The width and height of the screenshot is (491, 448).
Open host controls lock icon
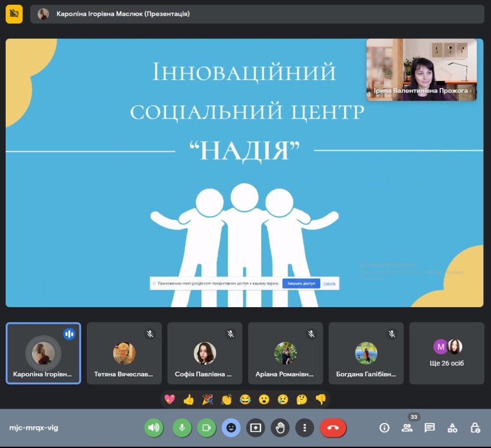[x=475, y=428]
